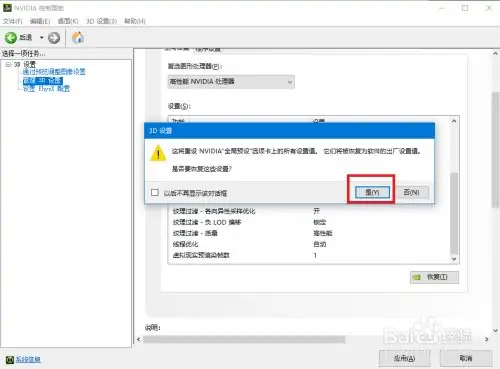Click the green Back arrow icon
Image resolution: width=500 pixels, height=369 pixels.
coord(11,38)
